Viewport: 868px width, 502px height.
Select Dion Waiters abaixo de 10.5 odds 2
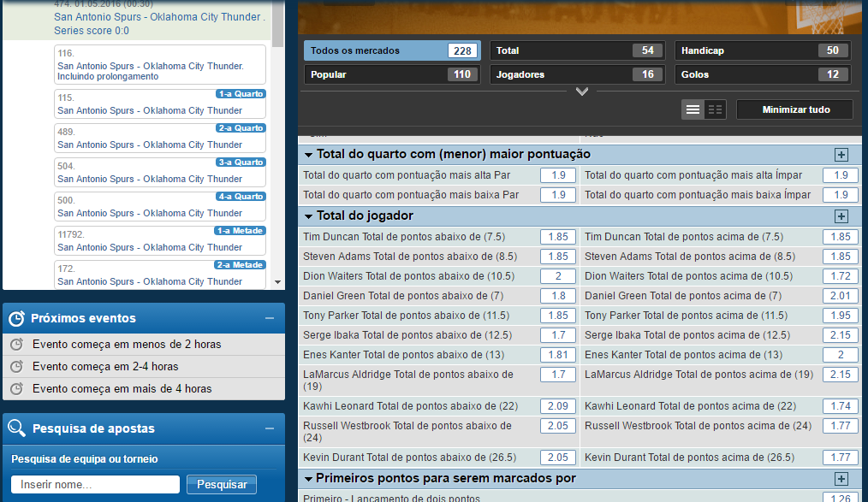(558, 276)
